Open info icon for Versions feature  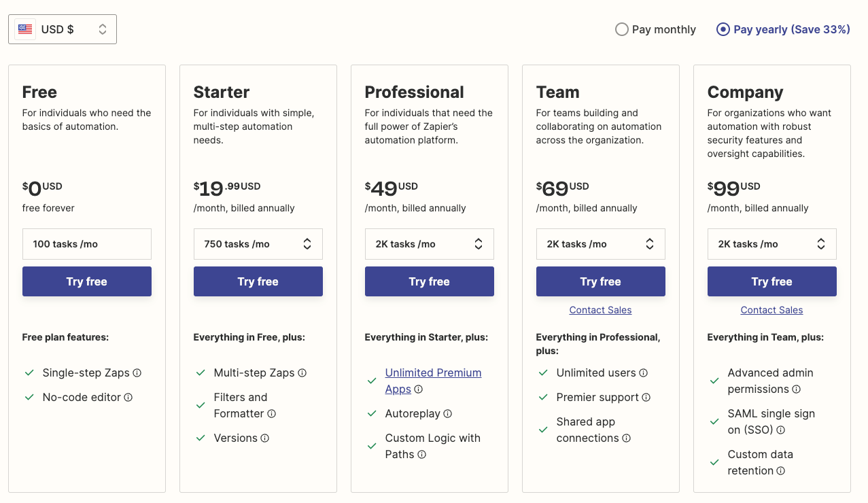point(265,438)
